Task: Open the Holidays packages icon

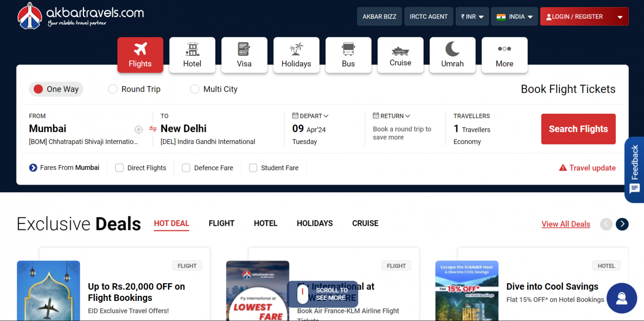Action: (x=296, y=49)
